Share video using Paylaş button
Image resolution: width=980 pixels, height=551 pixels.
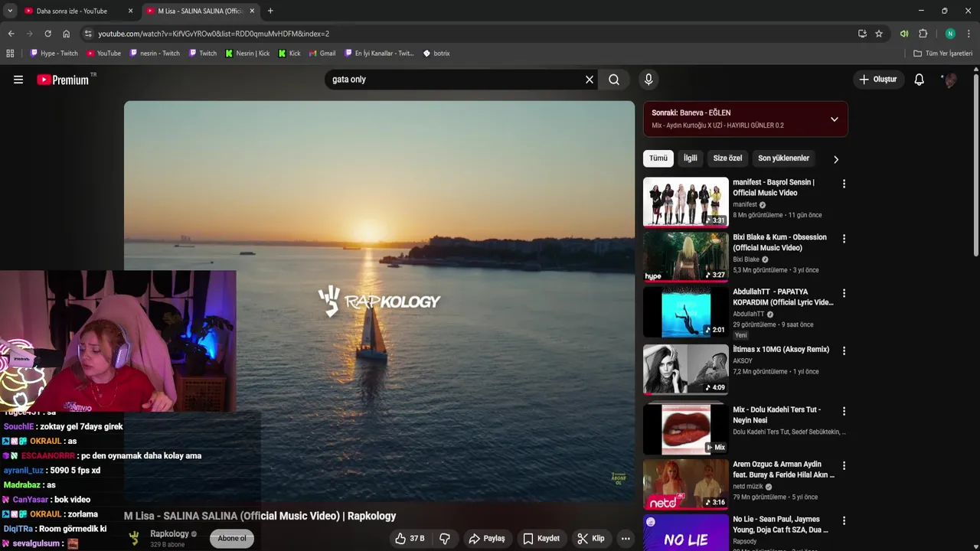click(487, 539)
